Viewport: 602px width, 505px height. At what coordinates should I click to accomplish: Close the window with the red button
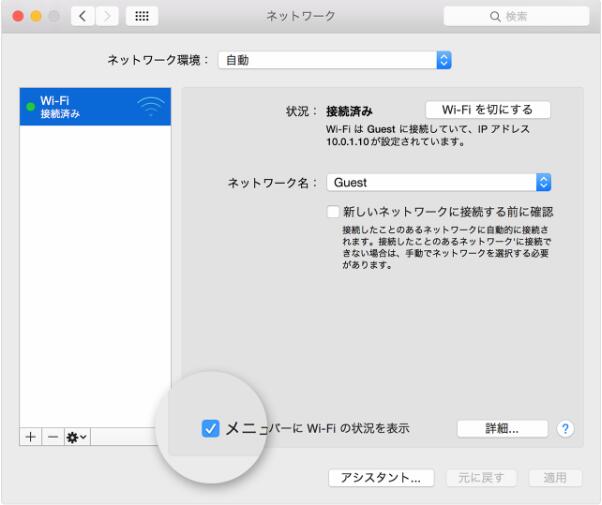pos(18,16)
